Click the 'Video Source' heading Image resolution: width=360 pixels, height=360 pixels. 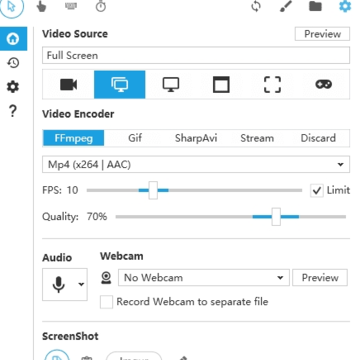(x=75, y=34)
